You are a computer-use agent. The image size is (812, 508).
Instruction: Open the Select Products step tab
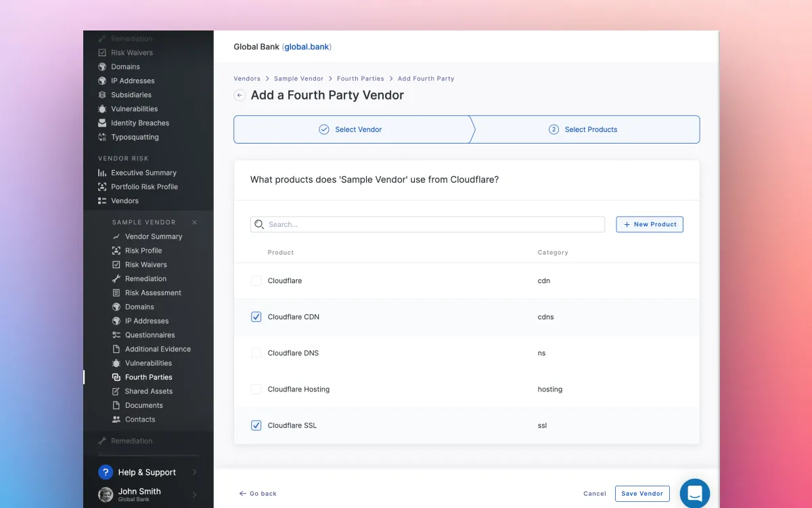(585, 129)
